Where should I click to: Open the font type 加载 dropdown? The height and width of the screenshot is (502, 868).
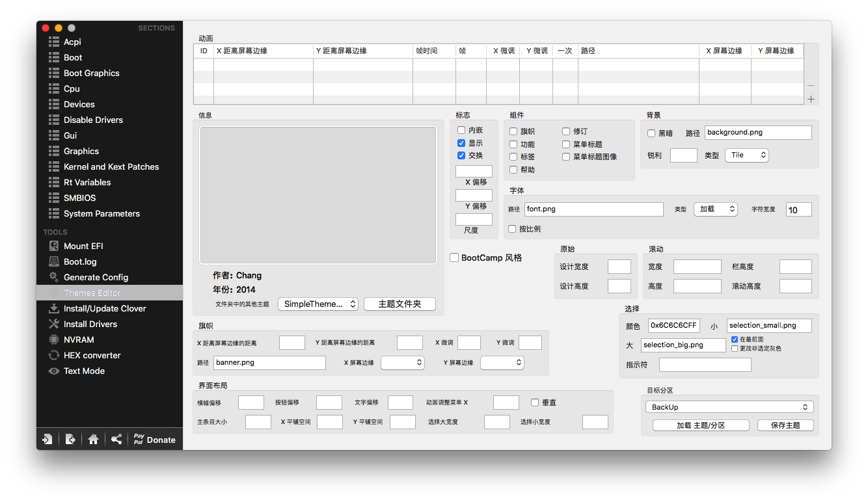(x=715, y=209)
